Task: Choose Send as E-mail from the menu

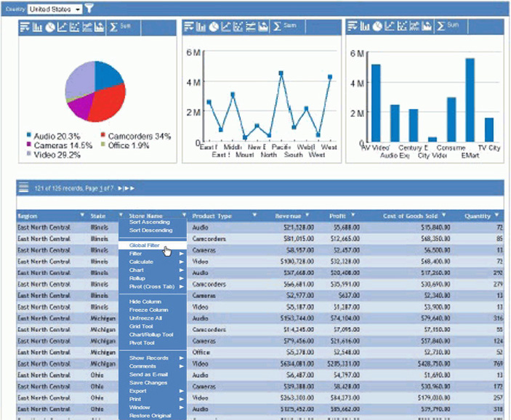Action: pyautogui.click(x=148, y=374)
